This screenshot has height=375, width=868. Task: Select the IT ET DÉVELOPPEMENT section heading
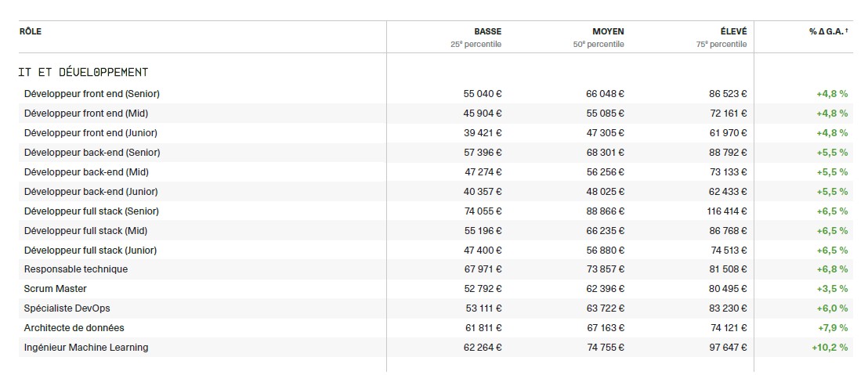[x=83, y=72]
